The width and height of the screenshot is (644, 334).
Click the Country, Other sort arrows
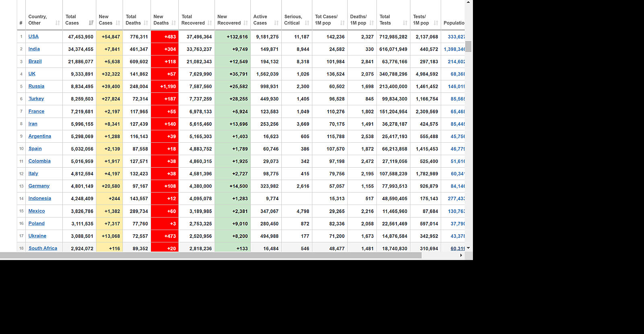point(58,23)
